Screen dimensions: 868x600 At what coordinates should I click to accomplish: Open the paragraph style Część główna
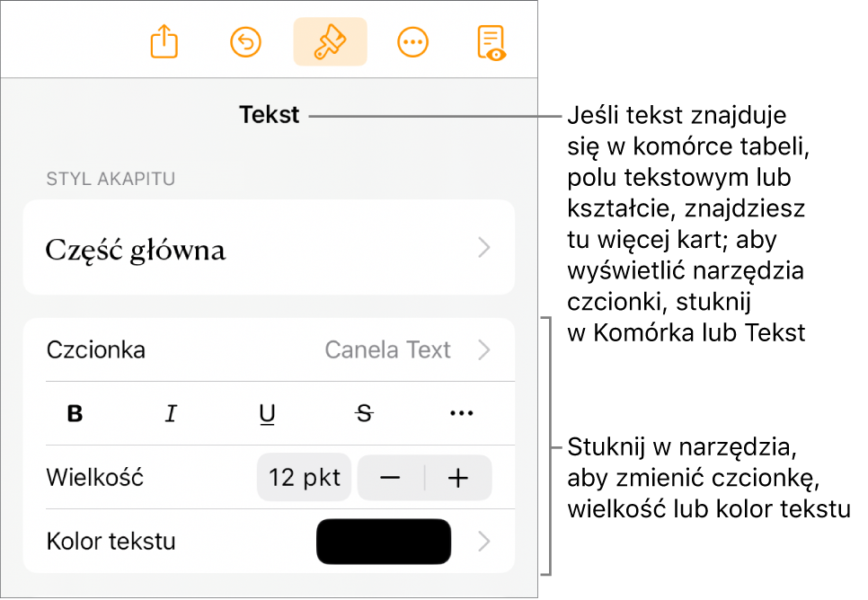(x=269, y=247)
